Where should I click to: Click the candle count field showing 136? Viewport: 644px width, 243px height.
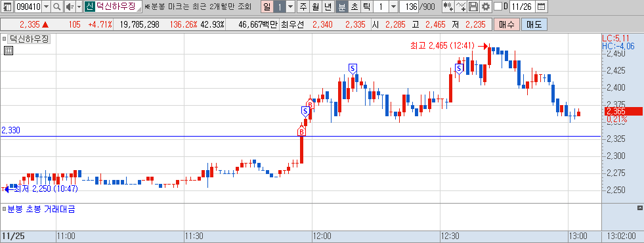tap(409, 7)
